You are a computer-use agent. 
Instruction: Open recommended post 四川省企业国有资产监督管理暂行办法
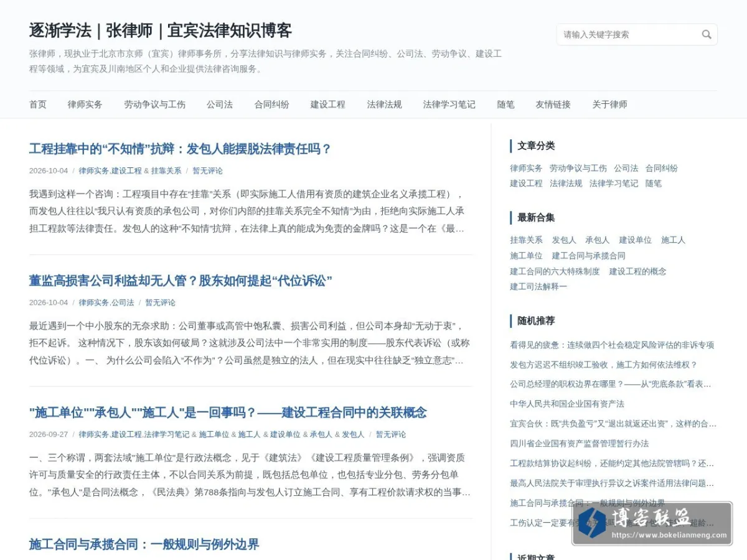580,444
